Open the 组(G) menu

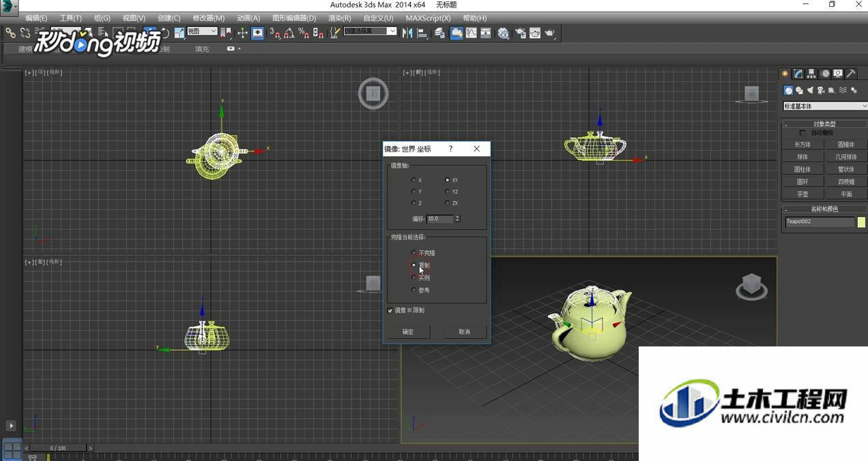click(x=102, y=18)
